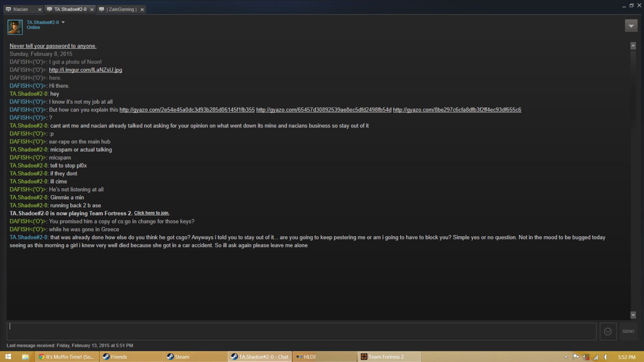Image resolution: width=644 pixels, height=362 pixels.
Task: Click the chat scrollbar down arrow
Action: tap(633, 315)
